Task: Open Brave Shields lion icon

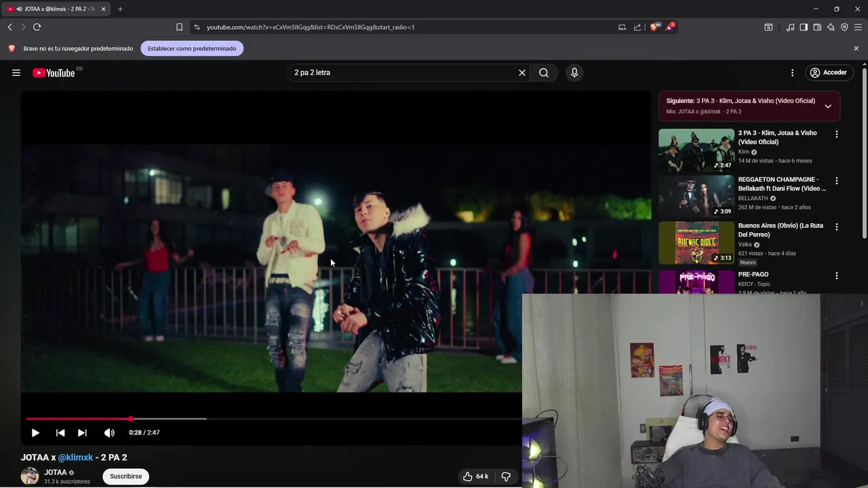Action: (x=654, y=27)
